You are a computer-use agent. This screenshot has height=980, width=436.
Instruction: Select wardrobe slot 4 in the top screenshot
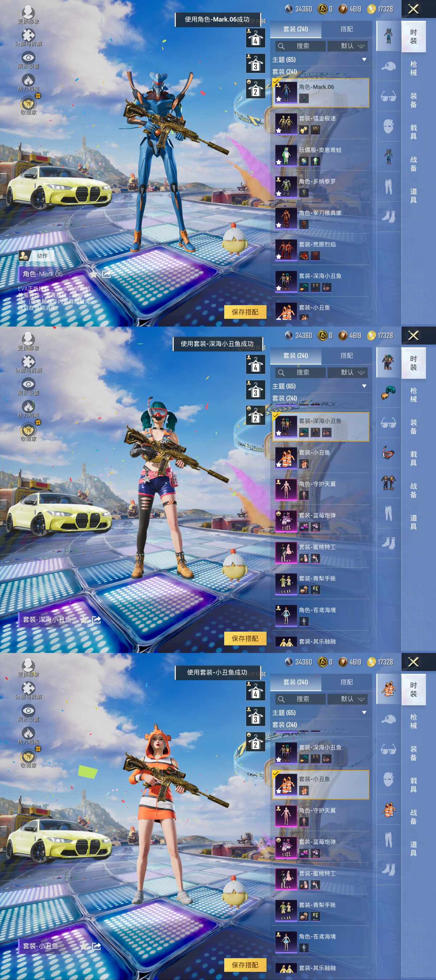[255, 38]
